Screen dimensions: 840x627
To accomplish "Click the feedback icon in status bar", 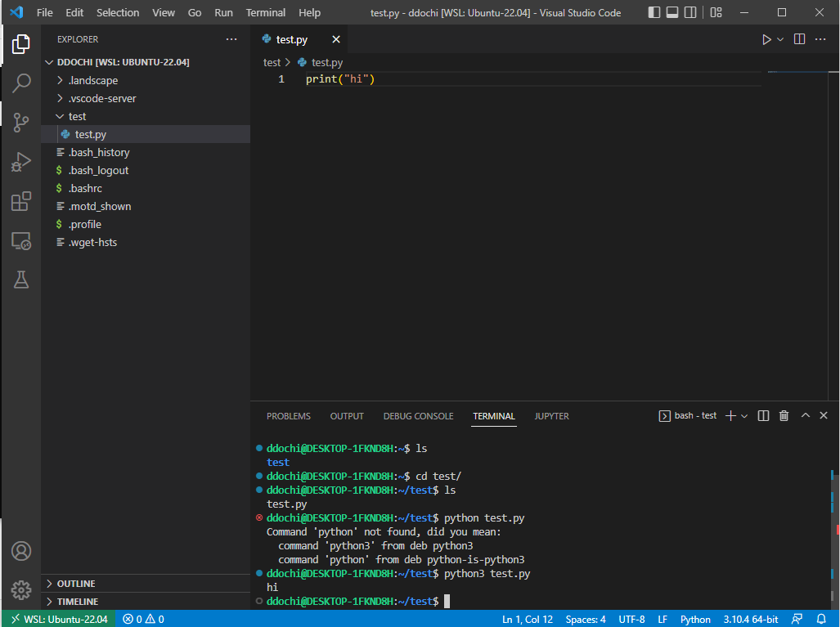I will tap(797, 619).
